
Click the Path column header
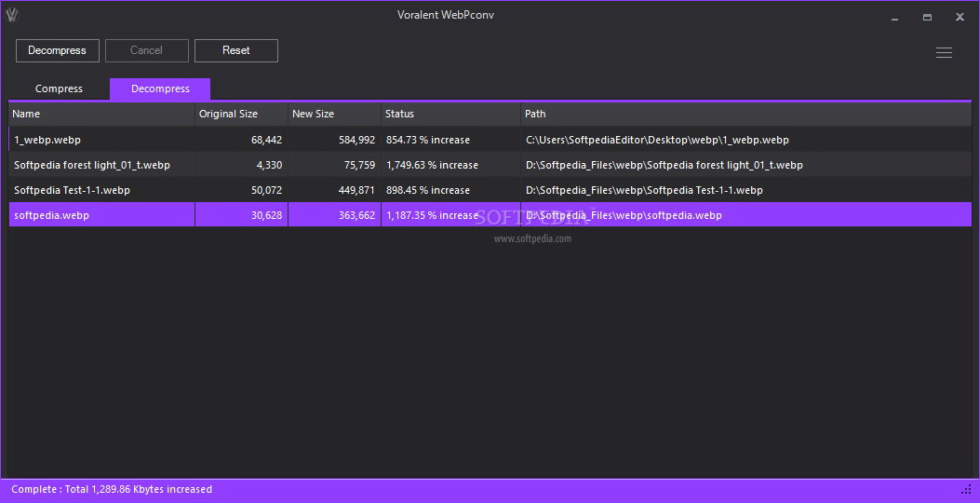[745, 114]
